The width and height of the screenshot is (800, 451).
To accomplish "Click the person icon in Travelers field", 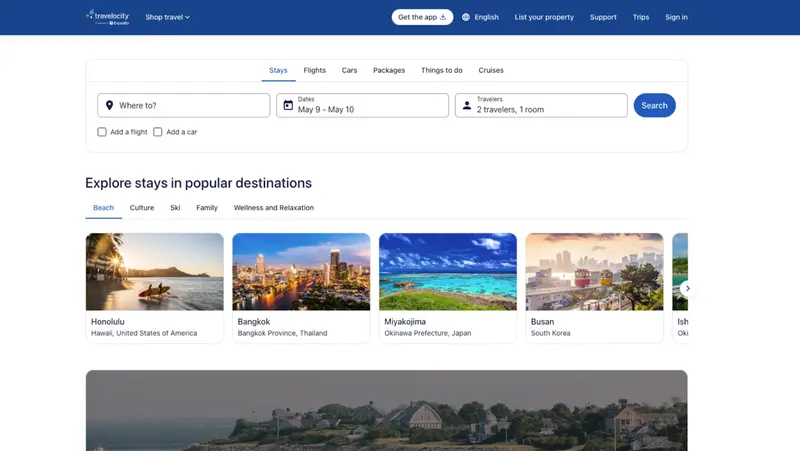I will point(467,105).
